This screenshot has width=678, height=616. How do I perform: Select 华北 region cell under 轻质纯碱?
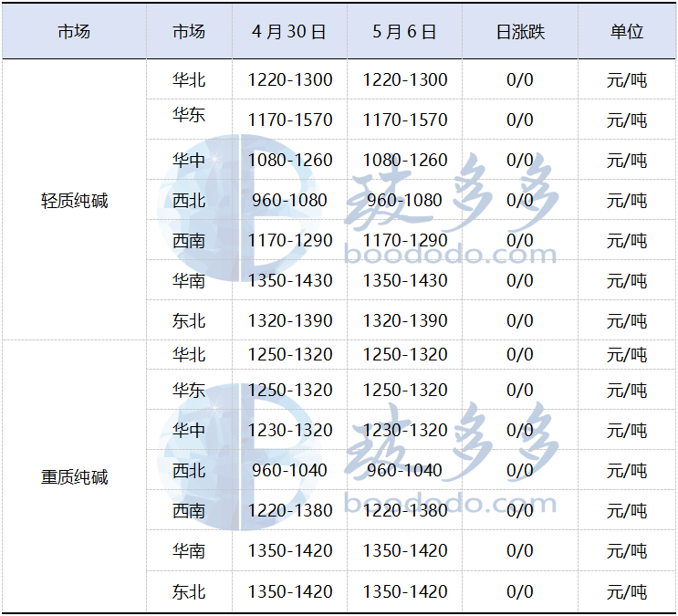coord(189,80)
